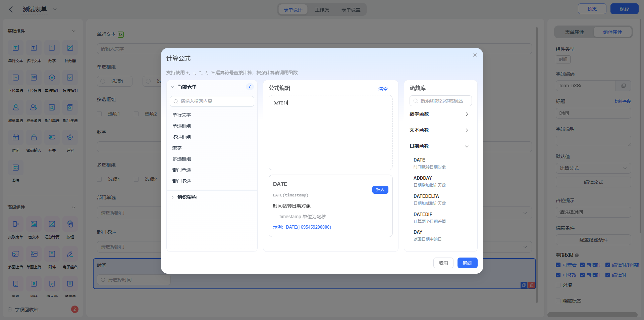The width and height of the screenshot is (644, 320).
Task: Select the 复选框组 component icon
Action: (x=70, y=78)
